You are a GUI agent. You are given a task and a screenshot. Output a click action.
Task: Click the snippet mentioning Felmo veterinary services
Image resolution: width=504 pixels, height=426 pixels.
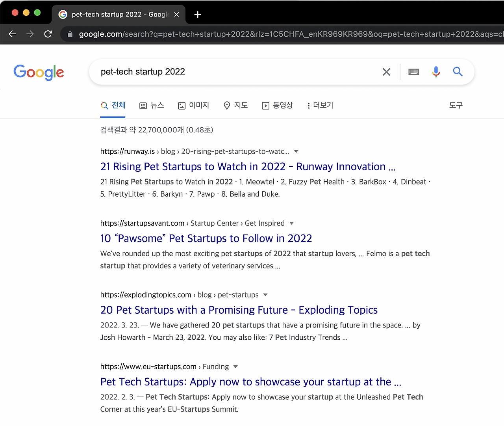[x=265, y=259]
